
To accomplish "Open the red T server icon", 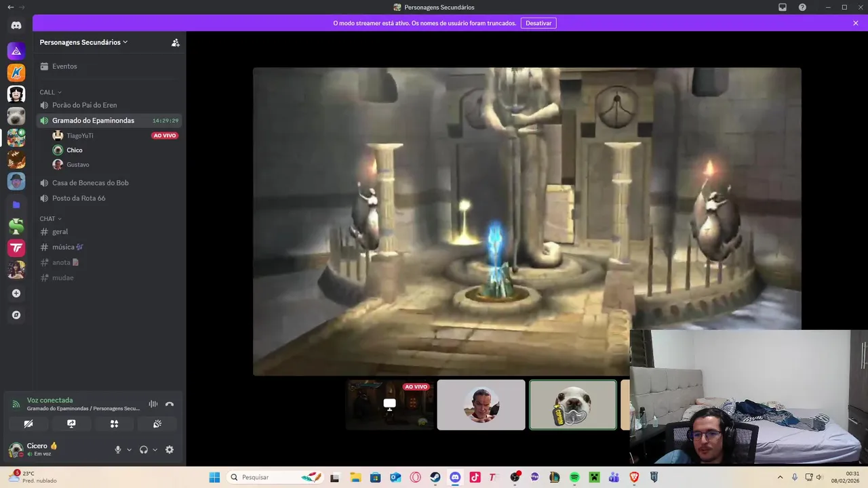I will pos(16,248).
